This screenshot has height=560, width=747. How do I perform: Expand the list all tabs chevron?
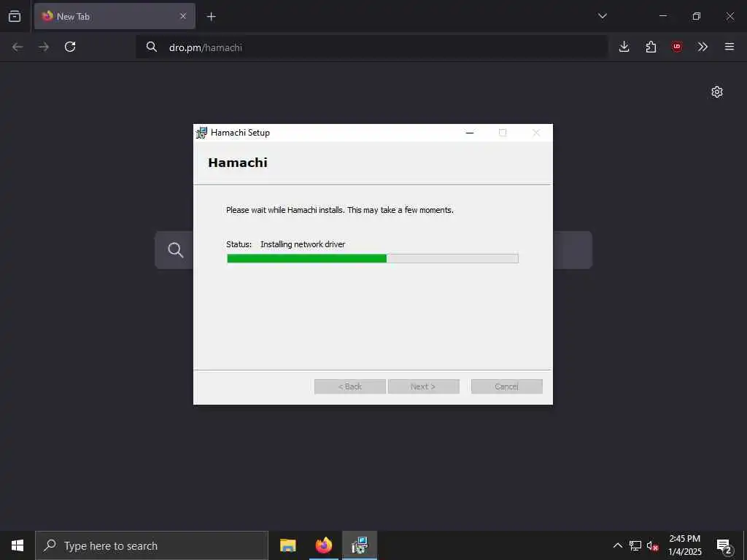coord(602,16)
